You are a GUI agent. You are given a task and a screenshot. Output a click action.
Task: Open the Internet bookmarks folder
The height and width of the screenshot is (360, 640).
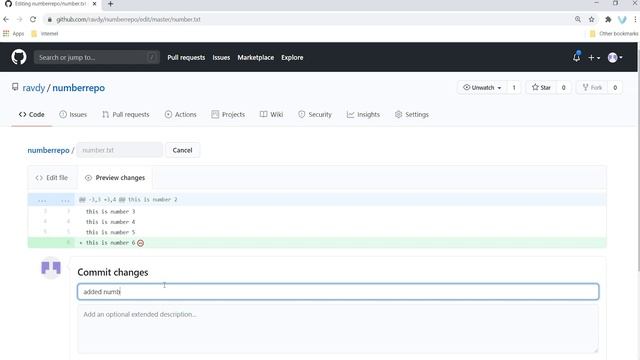coord(45,33)
